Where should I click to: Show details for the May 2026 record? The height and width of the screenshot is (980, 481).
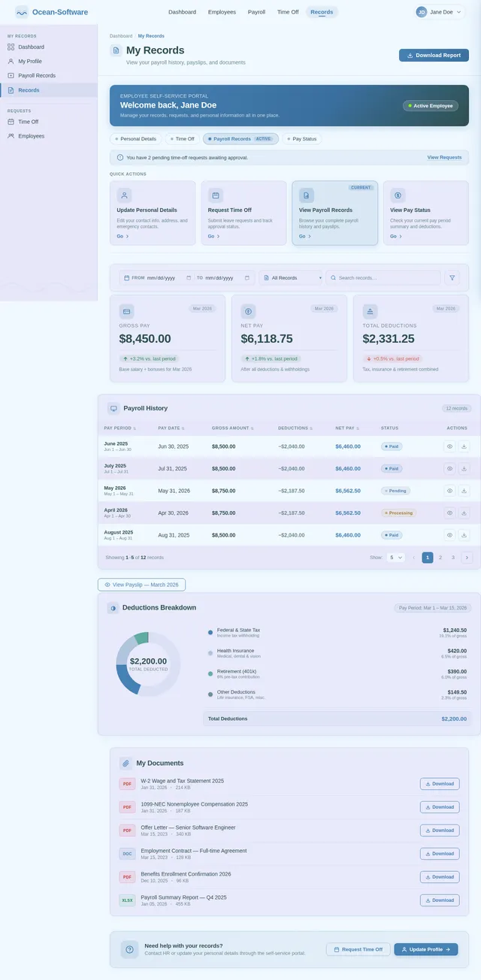coord(449,491)
